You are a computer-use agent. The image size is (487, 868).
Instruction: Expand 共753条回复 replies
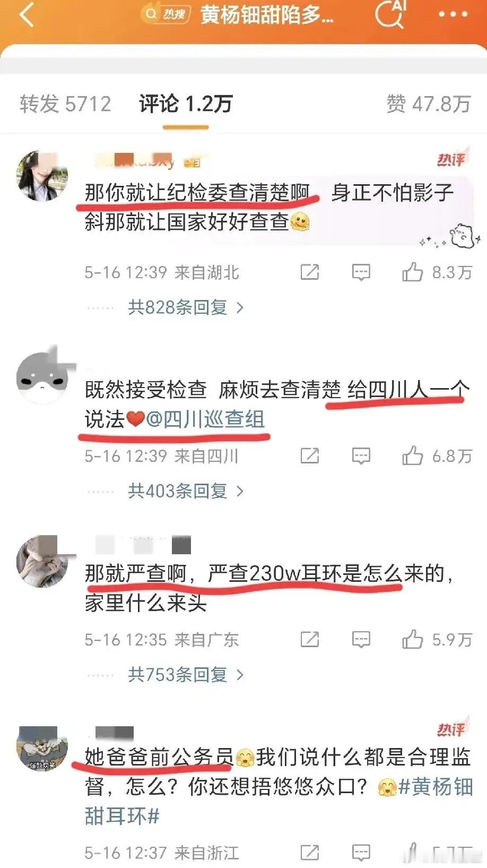click(186, 674)
